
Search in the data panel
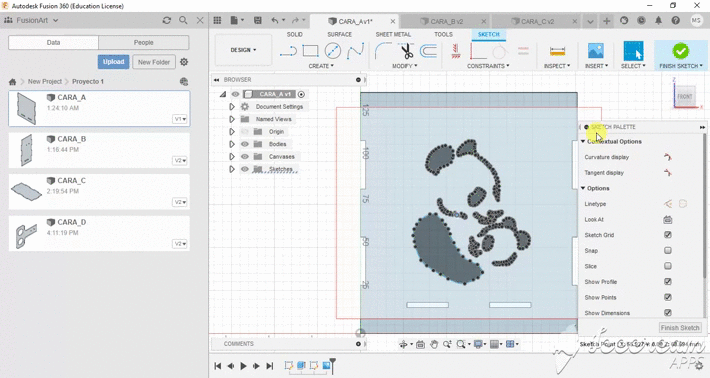183,20
